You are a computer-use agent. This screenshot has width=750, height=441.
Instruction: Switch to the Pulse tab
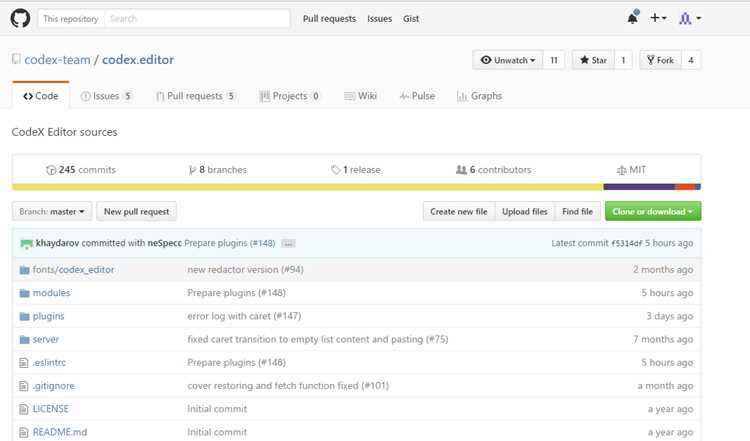(417, 96)
